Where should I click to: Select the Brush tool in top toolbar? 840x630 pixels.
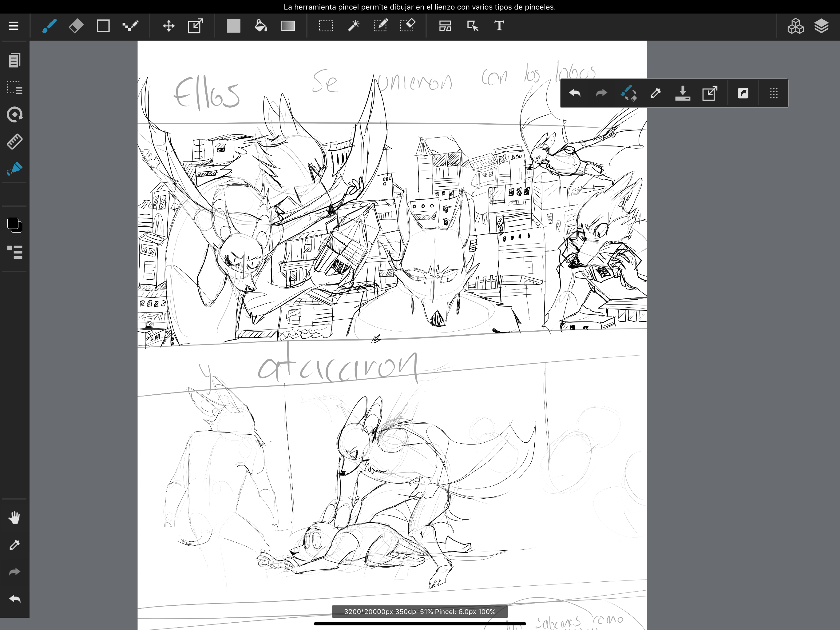(x=49, y=26)
